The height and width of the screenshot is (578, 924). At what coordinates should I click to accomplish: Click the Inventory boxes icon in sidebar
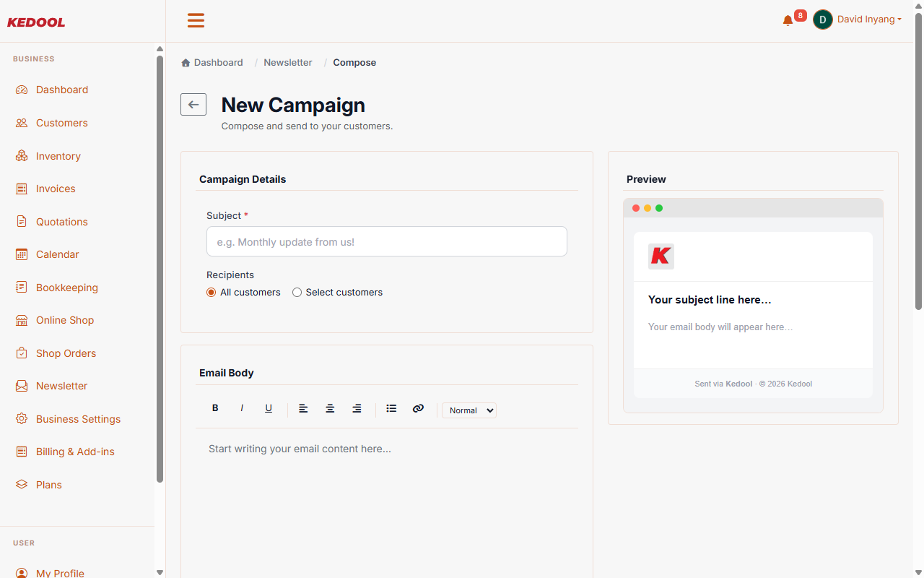click(x=22, y=156)
